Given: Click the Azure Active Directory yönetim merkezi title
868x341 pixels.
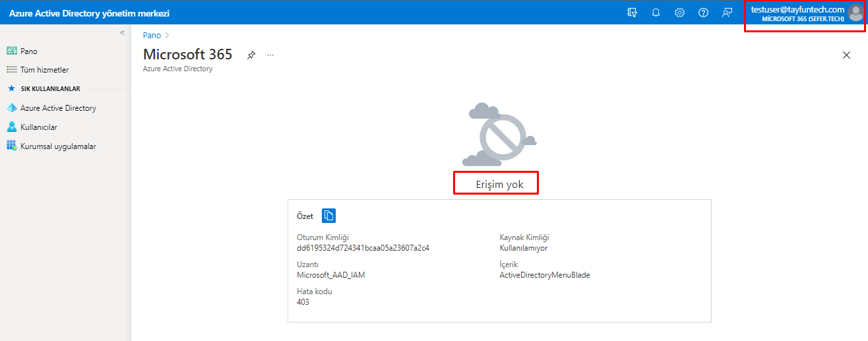Looking at the screenshot, I should (x=89, y=13).
